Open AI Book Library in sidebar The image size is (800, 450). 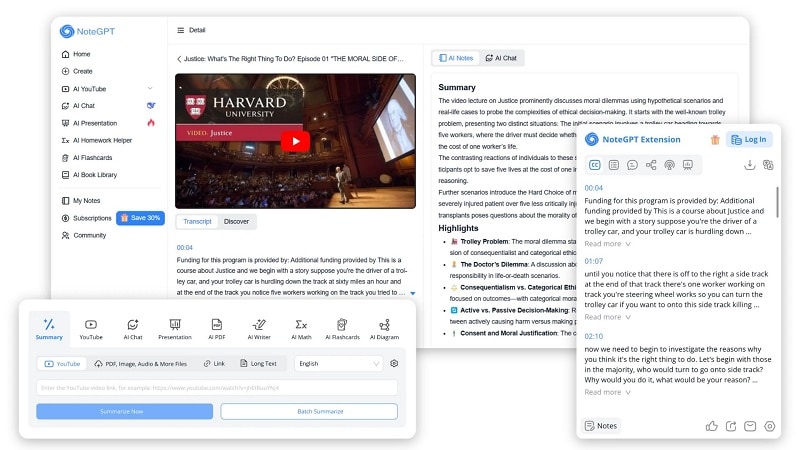[89, 174]
